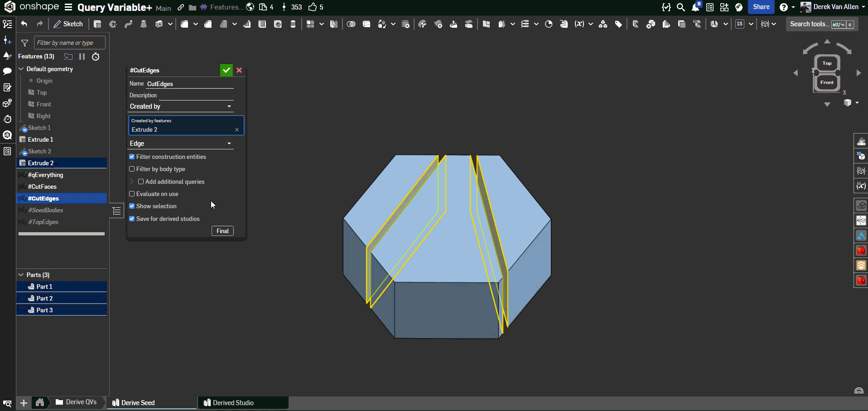This screenshot has width=868, height=411.
Task: Click the Extrude tool icon
Action: (97, 24)
